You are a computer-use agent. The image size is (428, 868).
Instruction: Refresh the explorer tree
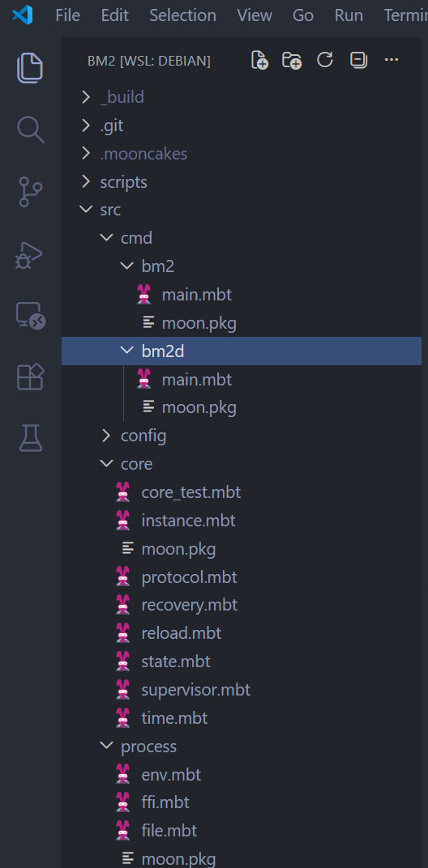(x=325, y=59)
